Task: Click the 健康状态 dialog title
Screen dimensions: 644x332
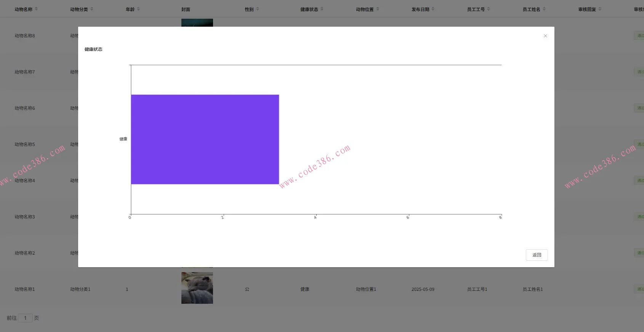Action: [93, 49]
